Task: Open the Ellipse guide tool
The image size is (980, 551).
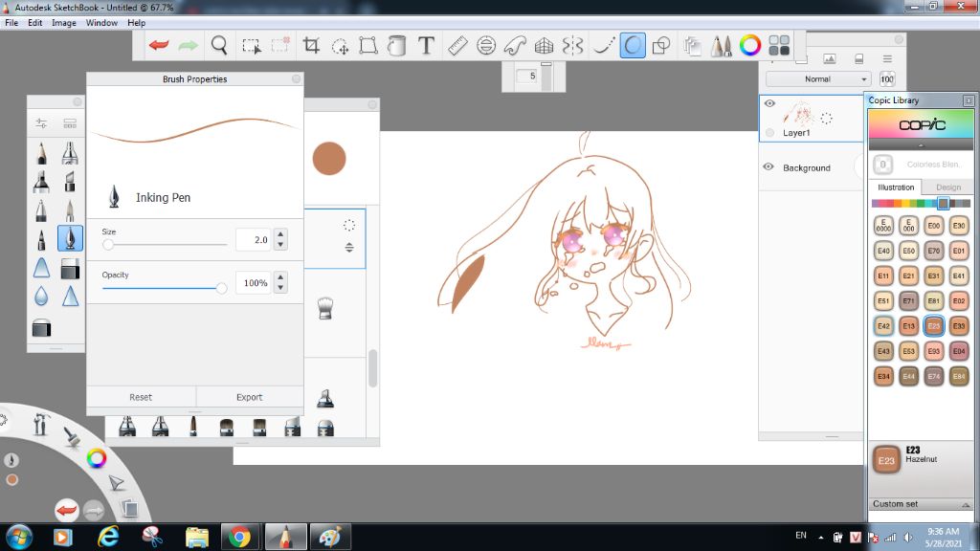Action: coord(485,45)
